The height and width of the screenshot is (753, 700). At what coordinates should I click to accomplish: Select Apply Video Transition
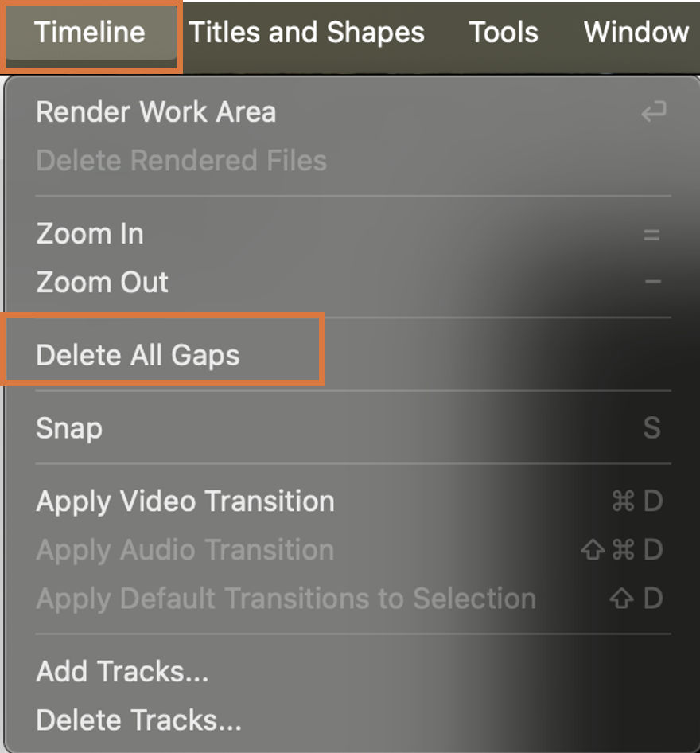(x=185, y=501)
